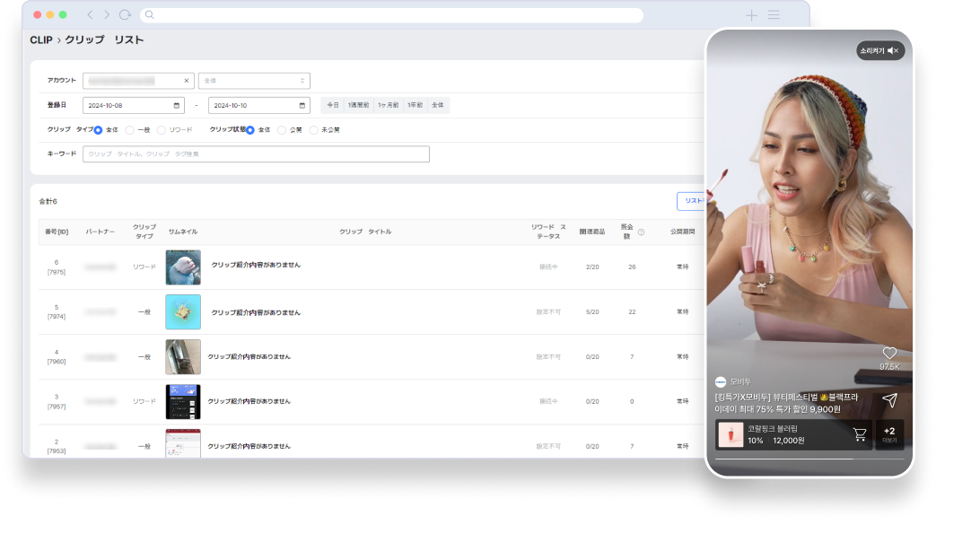The height and width of the screenshot is (560, 980).
Task: Click related products value 2/20
Action: 592,267
